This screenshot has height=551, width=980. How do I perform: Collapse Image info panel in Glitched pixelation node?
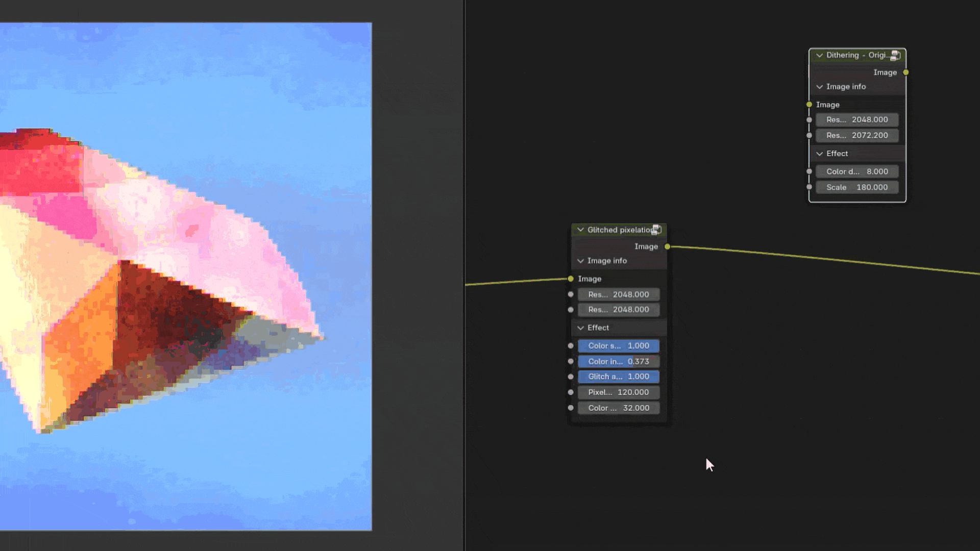pyautogui.click(x=580, y=261)
